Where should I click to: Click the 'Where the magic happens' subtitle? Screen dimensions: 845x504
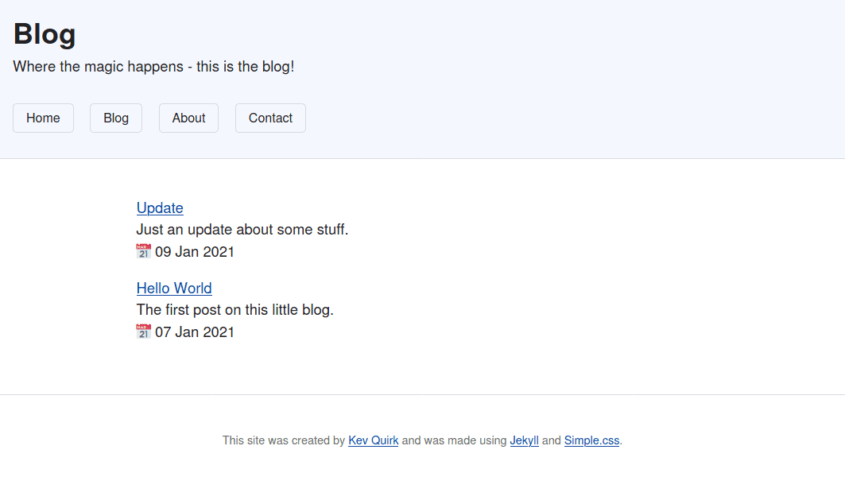click(x=153, y=67)
